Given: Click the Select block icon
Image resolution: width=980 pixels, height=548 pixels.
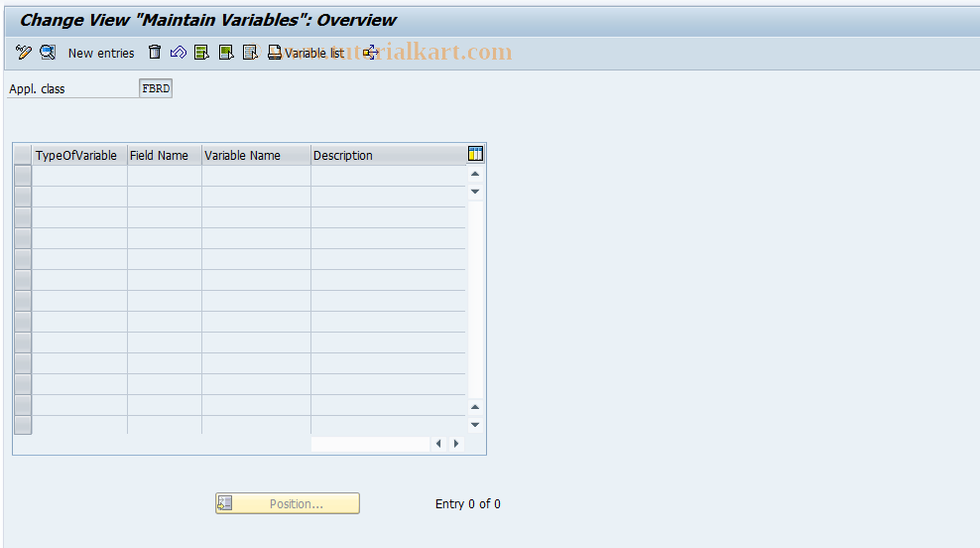Looking at the screenshot, I should point(226,53).
